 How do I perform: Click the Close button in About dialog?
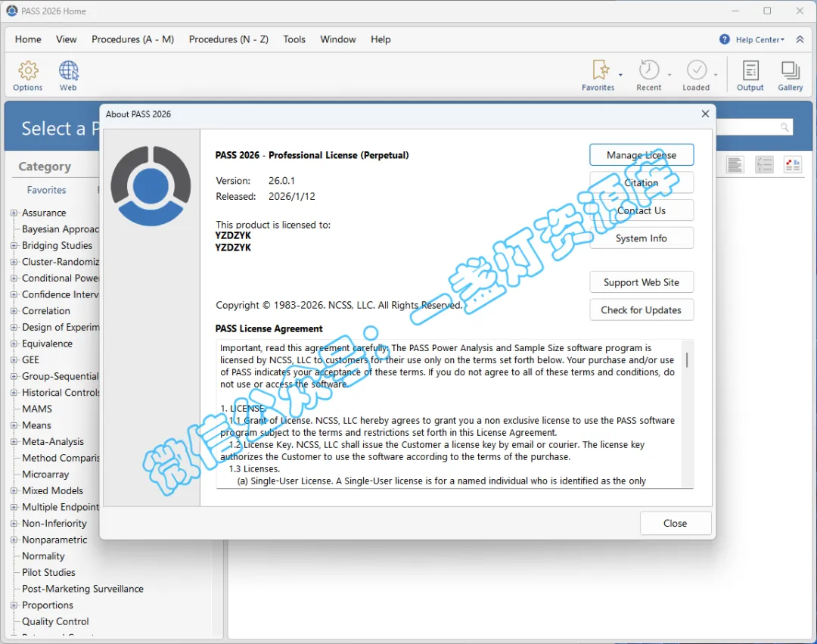pos(676,523)
